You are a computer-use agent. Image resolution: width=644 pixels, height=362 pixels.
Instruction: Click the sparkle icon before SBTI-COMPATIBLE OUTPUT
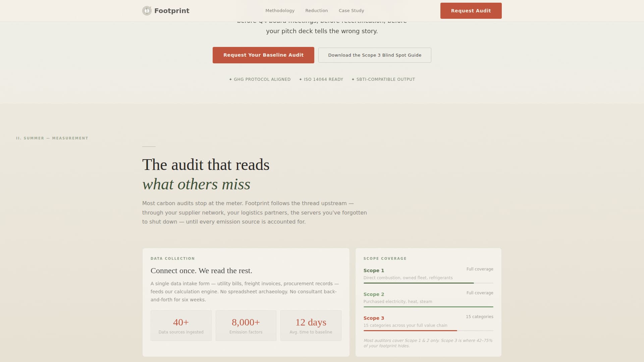pos(353,79)
